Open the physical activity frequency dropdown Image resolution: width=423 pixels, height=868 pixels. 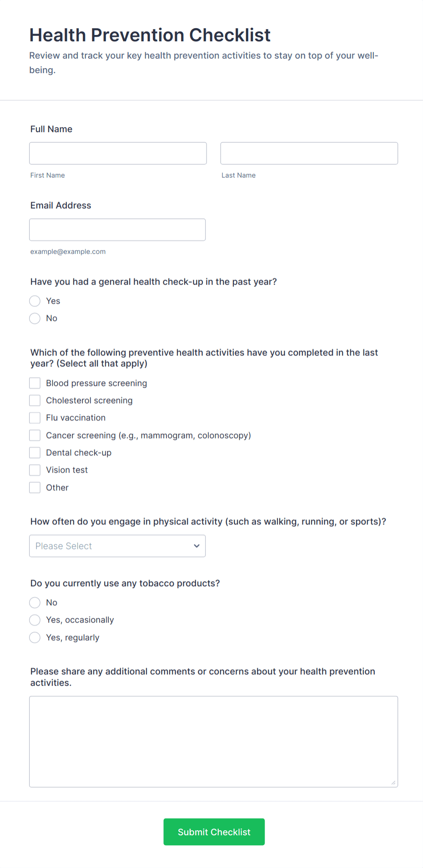pos(117,546)
